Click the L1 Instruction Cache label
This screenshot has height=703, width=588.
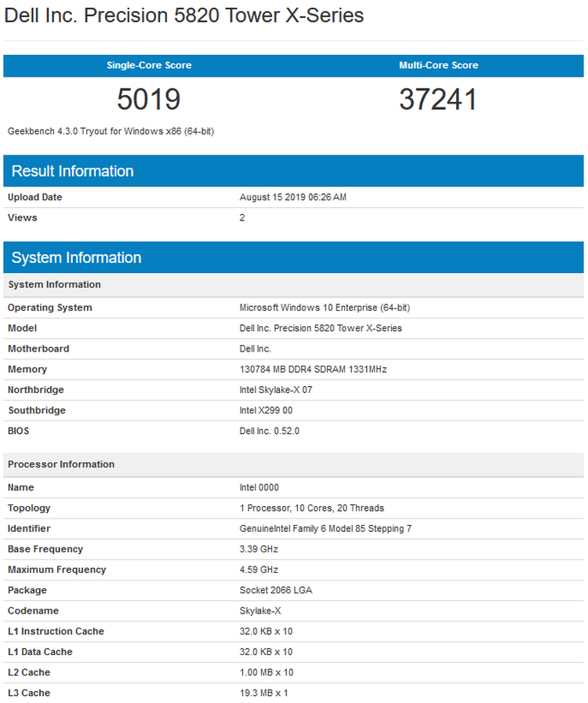[x=56, y=632]
